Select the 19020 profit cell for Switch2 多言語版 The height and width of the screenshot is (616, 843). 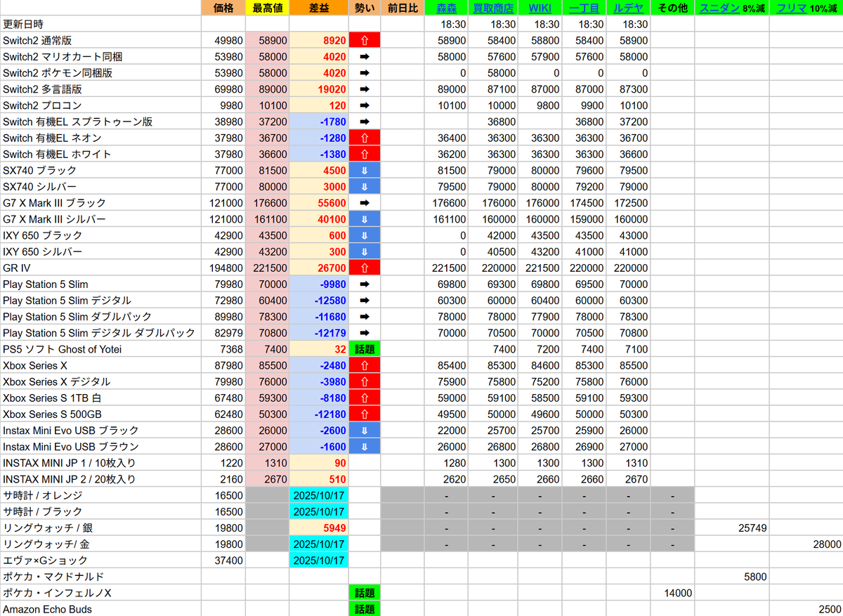[x=319, y=89]
